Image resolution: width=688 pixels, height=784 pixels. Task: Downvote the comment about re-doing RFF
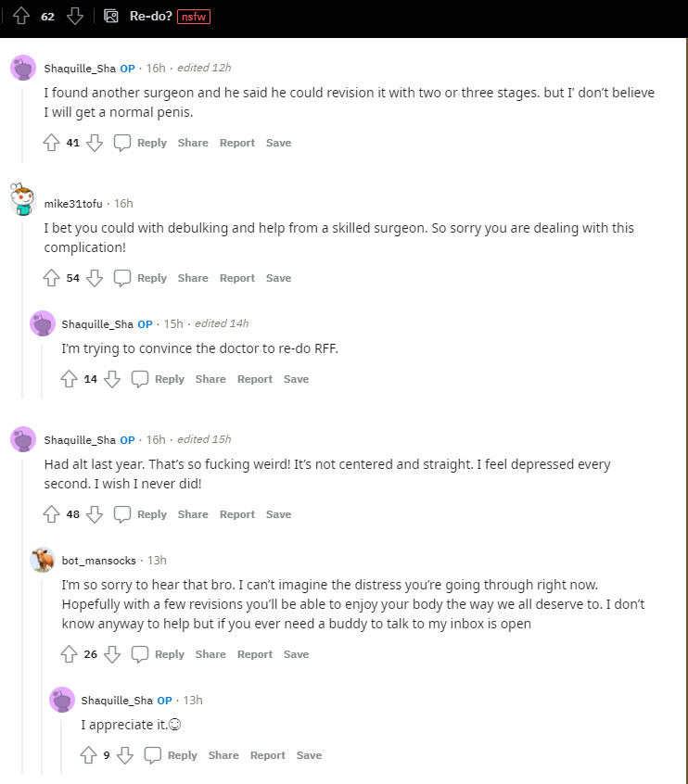(x=112, y=379)
